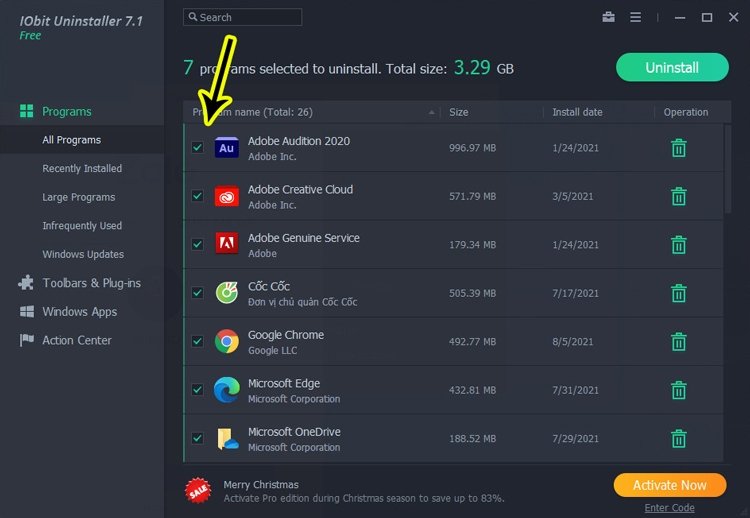Toggle sort arrow on Program name column
The image size is (750, 518).
click(x=431, y=112)
